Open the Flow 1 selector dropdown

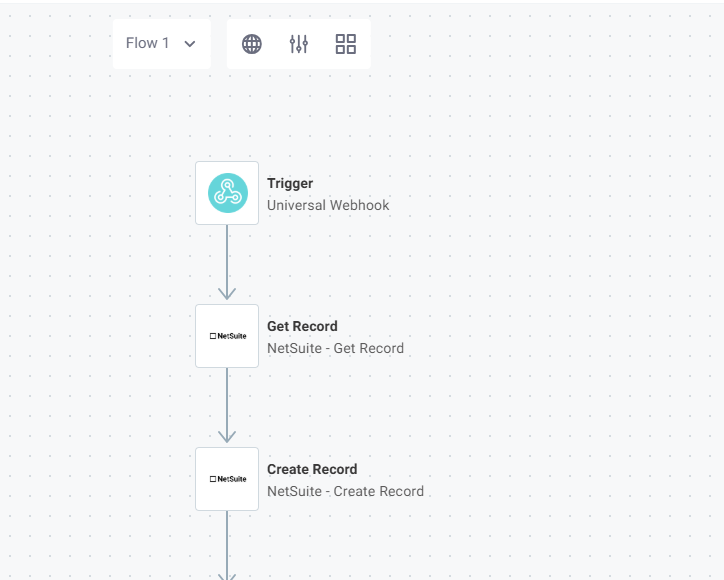tap(161, 44)
